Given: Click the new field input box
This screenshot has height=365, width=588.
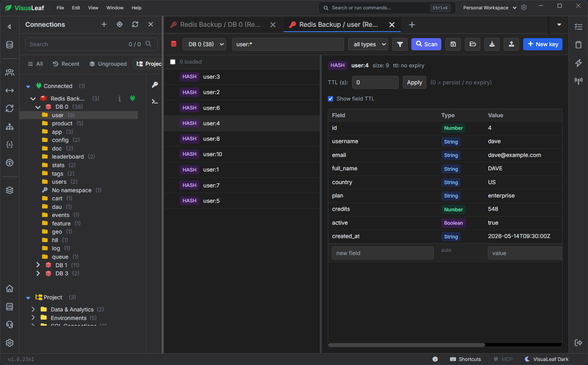Looking at the screenshot, I should coord(383,253).
